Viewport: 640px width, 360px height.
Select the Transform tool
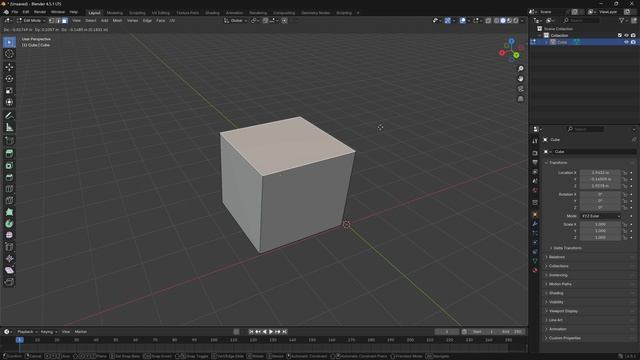(x=9, y=102)
